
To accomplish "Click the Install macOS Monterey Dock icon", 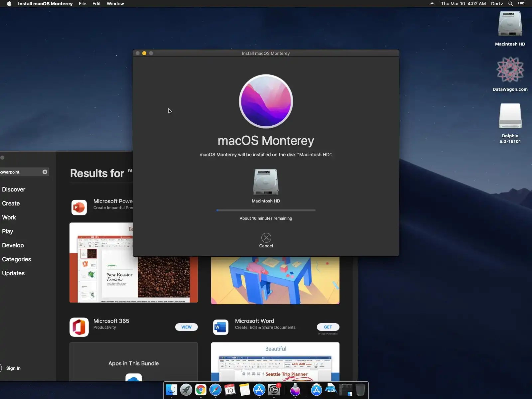I will coord(295,390).
